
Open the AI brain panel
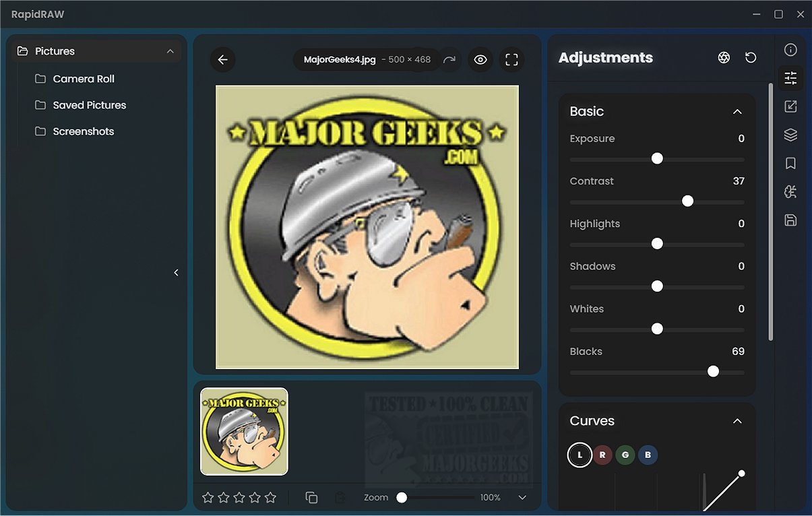tap(790, 191)
